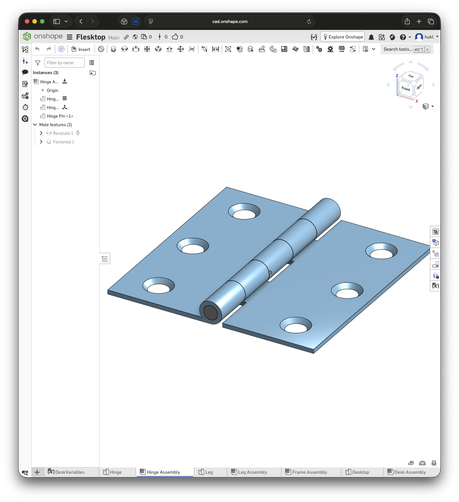Select the Hinge Assembly root tree item
This screenshot has width=459, height=502.
(49, 82)
